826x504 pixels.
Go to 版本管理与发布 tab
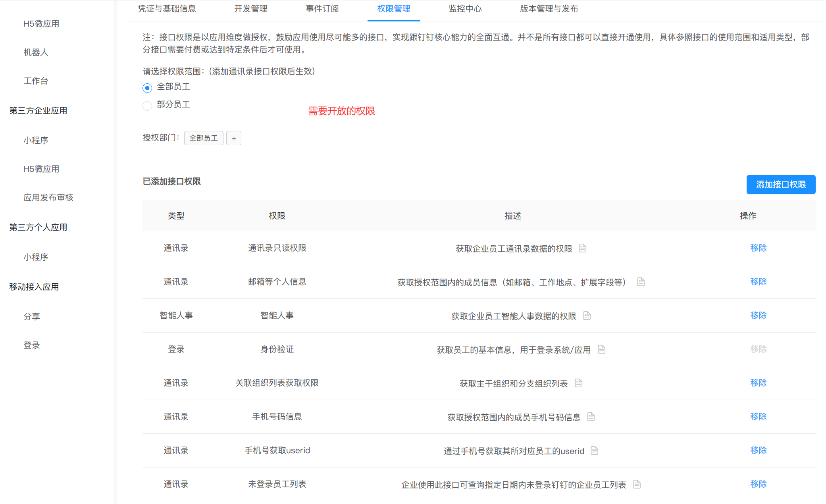(549, 9)
